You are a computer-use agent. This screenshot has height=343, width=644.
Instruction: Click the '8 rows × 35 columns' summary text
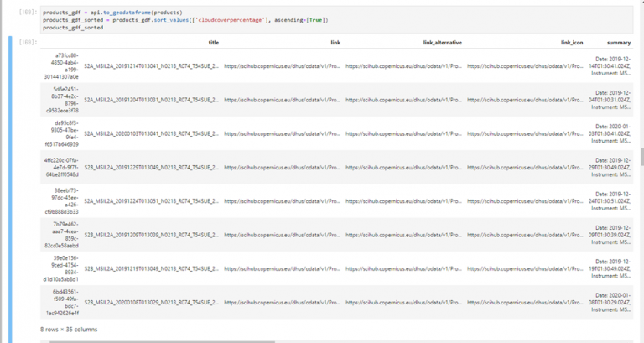69,330
